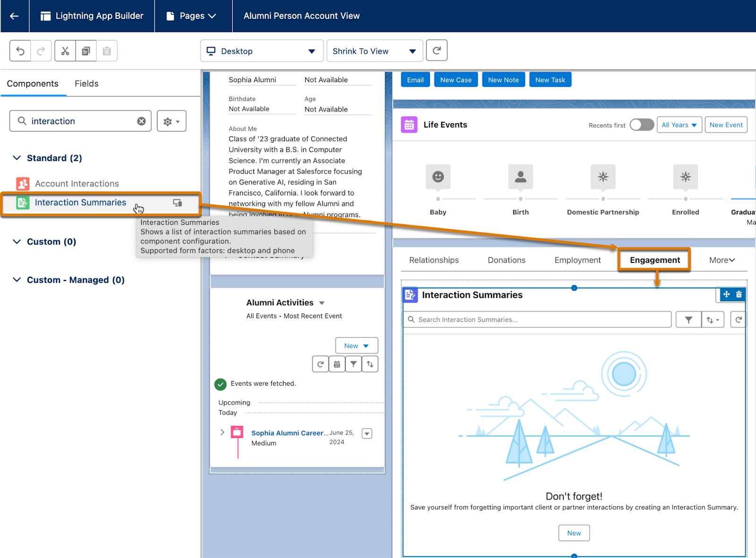Refresh the canvas using toolbar refresh icon
Image resolution: width=756 pixels, height=558 pixels.
coord(437,51)
